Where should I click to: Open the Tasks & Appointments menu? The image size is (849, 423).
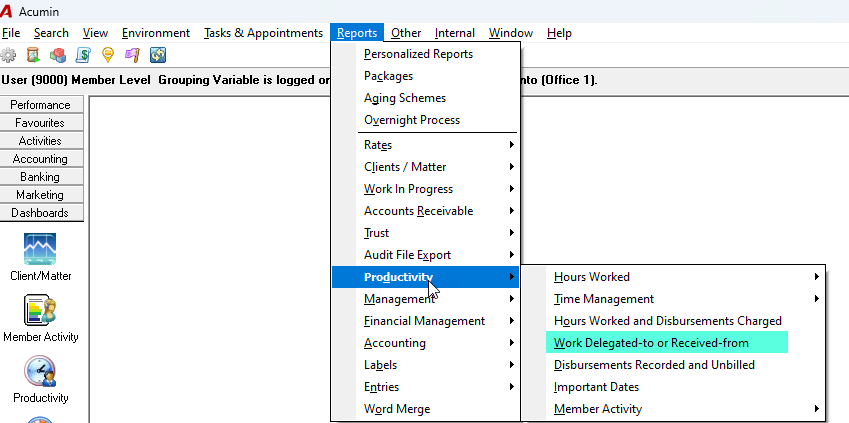[263, 33]
